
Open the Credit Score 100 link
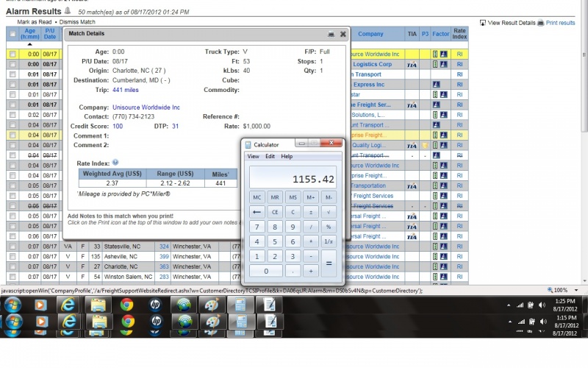[x=118, y=127]
